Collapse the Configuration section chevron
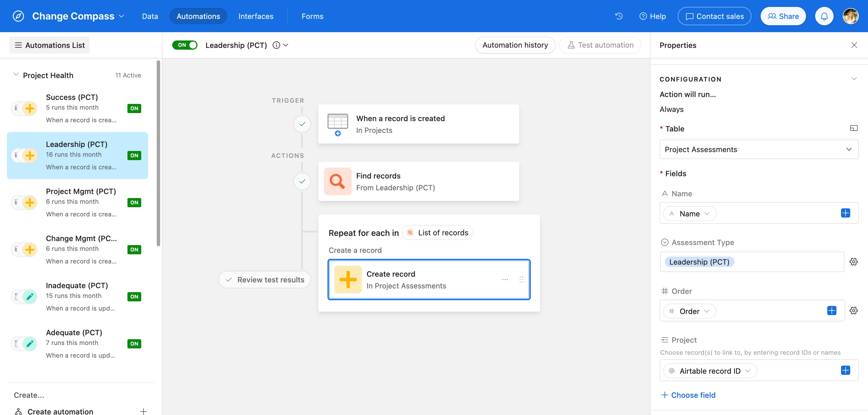 [854, 79]
